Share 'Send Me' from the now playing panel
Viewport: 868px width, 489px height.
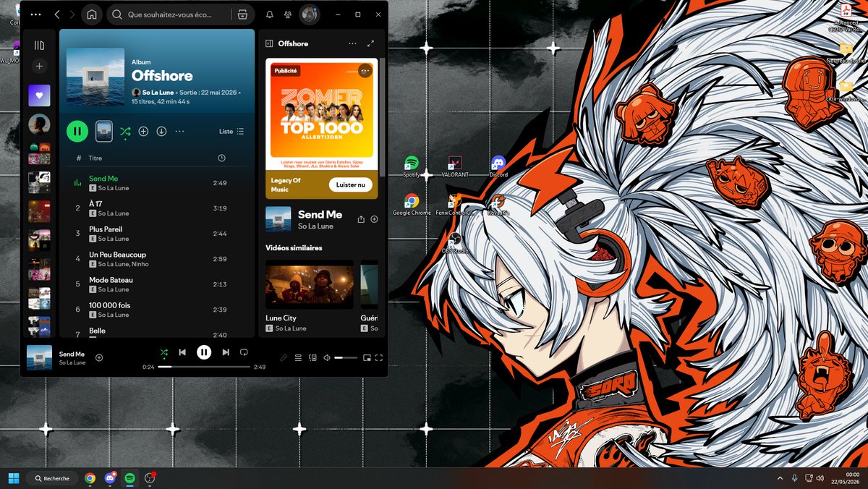360,218
